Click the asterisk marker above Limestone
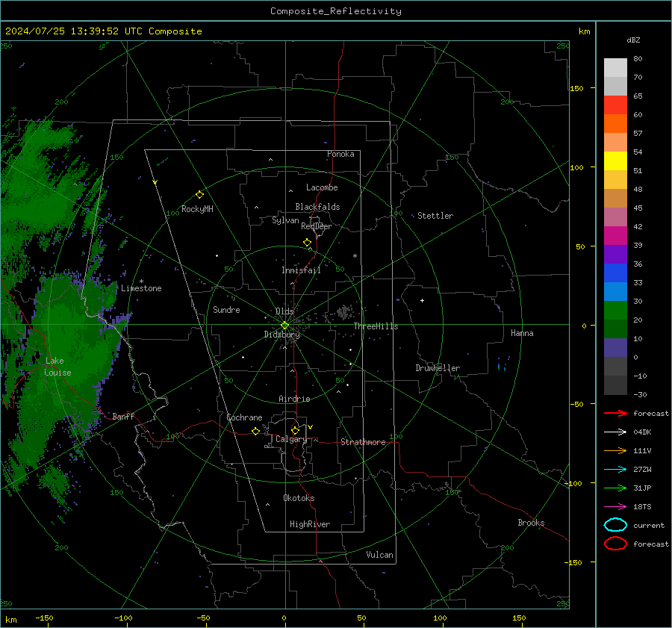Viewport: 672px width, 628px height. (x=141, y=282)
